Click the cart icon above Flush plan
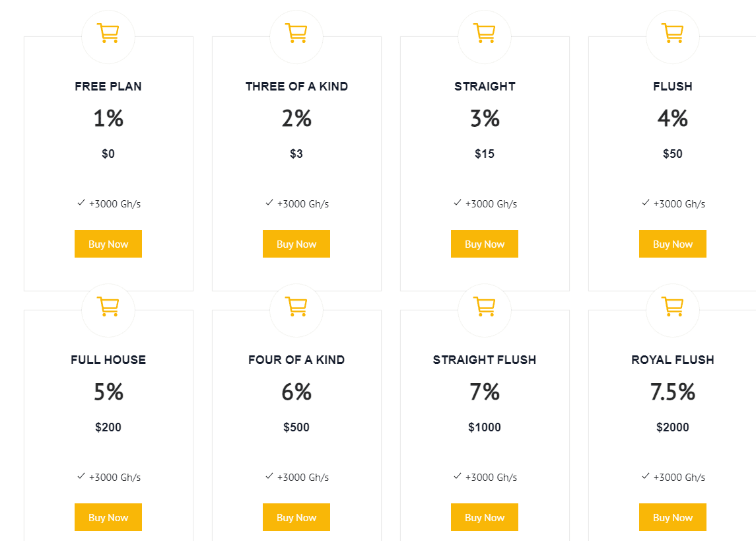Image resolution: width=756 pixels, height=541 pixels. tap(672, 33)
